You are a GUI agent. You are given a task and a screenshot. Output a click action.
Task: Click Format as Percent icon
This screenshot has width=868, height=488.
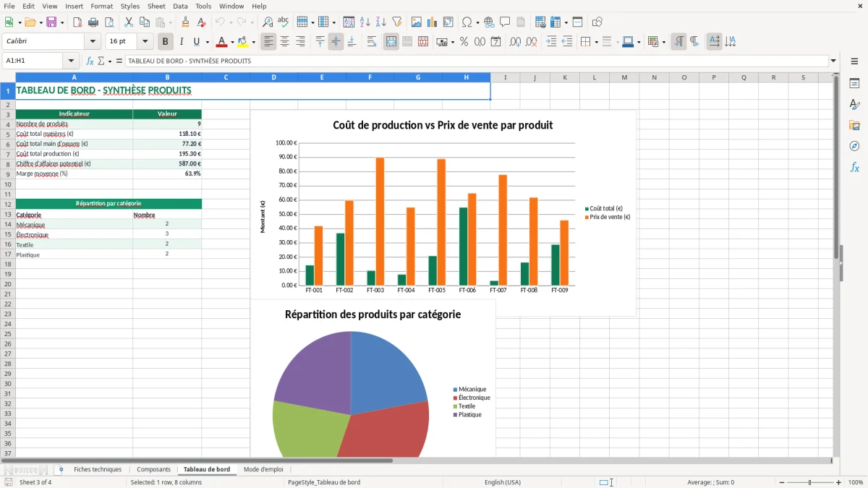(x=464, y=42)
